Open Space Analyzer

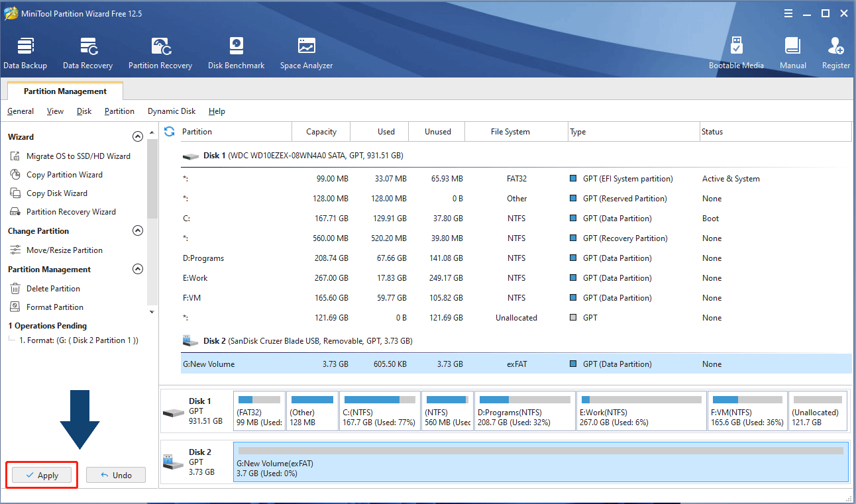pyautogui.click(x=306, y=53)
